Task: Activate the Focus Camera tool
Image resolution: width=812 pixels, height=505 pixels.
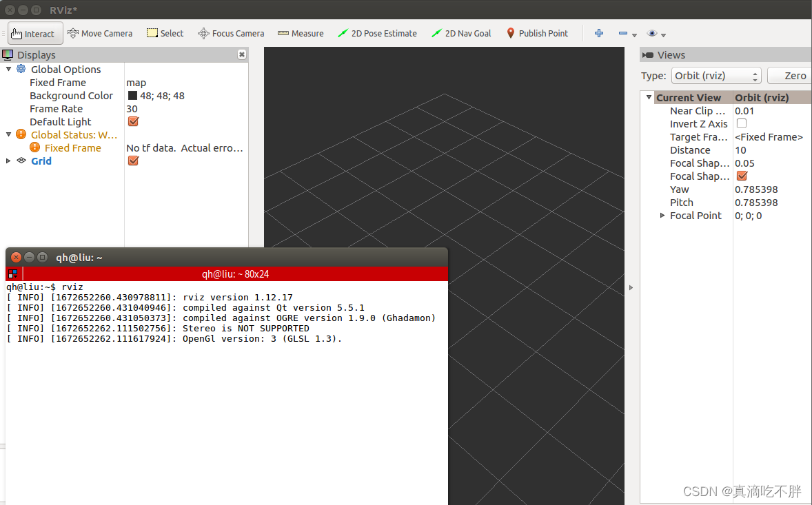Action: point(231,34)
